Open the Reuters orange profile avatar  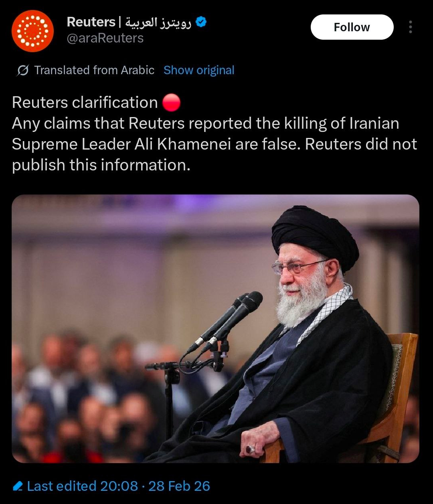pos(32,30)
